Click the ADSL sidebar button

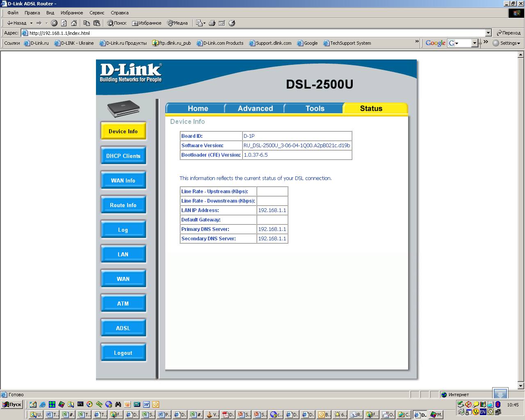(x=123, y=328)
